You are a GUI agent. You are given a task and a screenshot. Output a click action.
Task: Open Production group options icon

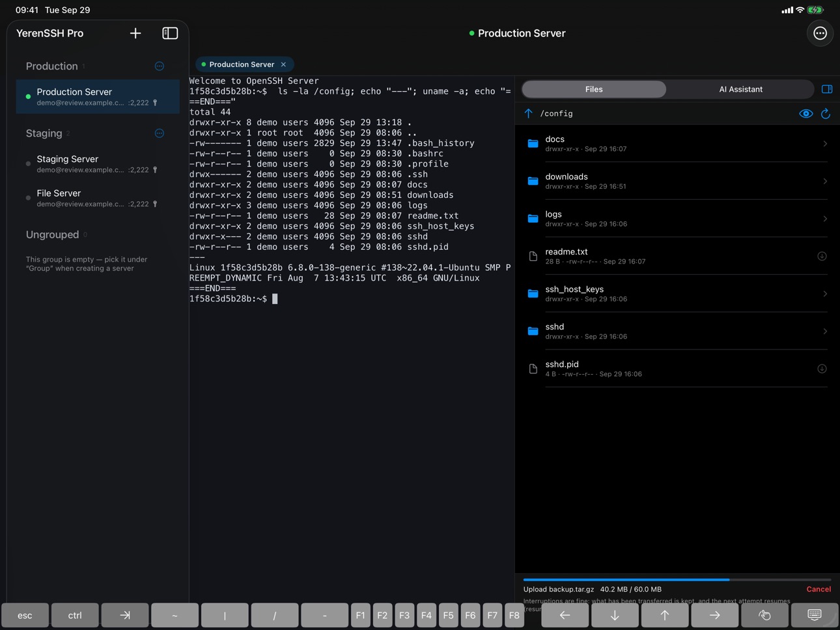click(160, 66)
